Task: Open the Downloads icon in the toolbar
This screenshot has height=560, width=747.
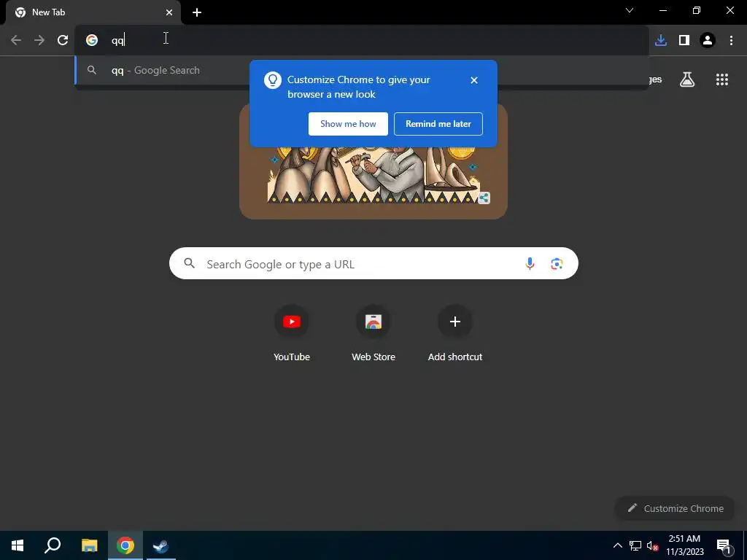Action: tap(661, 40)
